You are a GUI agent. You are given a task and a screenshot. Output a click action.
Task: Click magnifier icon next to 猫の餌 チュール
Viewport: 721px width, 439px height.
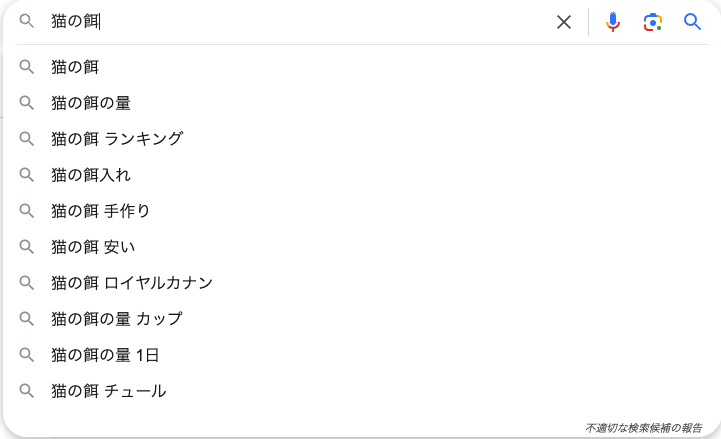tap(27, 391)
